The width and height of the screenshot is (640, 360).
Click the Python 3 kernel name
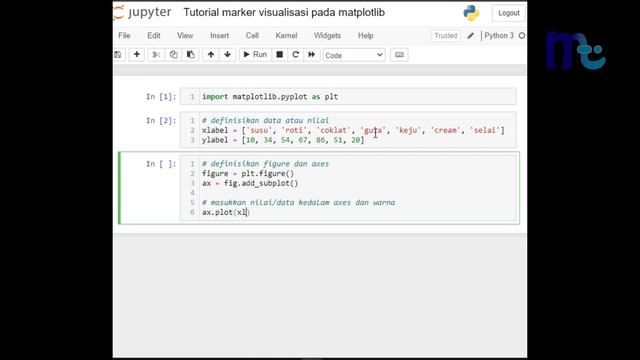point(499,36)
